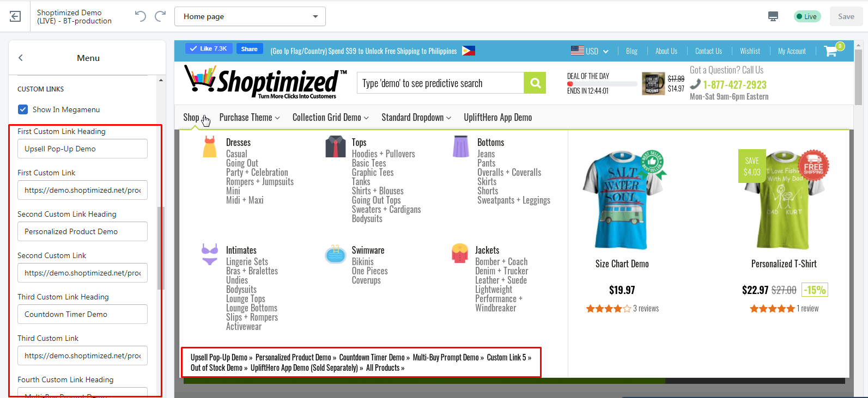Click the Shoptimized logo
The width and height of the screenshot is (868, 398).
point(265,82)
